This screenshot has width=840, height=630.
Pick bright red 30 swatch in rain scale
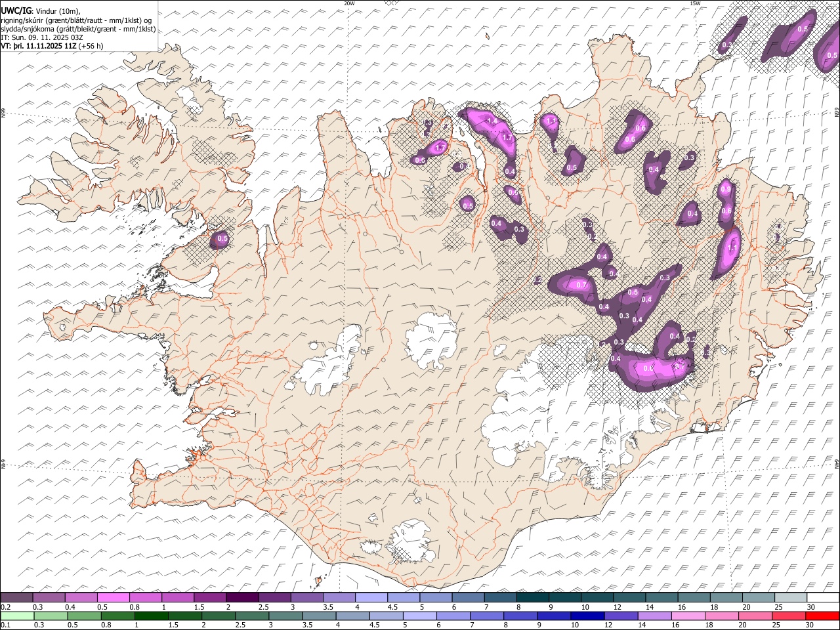[x=822, y=616]
